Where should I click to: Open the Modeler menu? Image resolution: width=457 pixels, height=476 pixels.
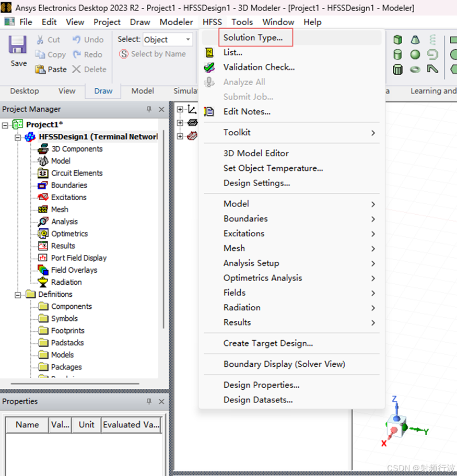[177, 22]
